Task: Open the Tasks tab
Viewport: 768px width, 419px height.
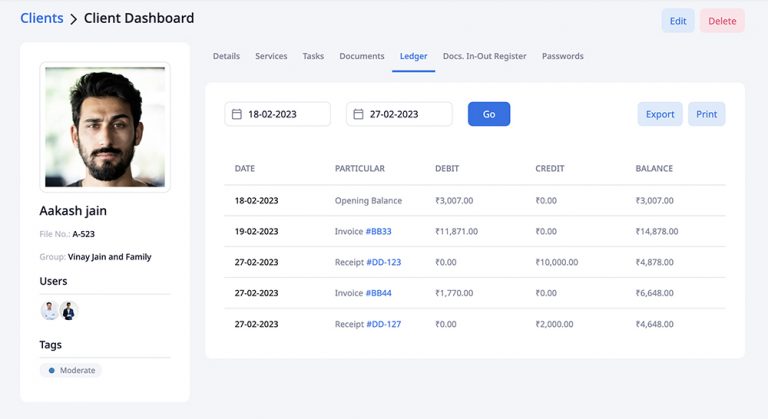Action: (x=313, y=57)
